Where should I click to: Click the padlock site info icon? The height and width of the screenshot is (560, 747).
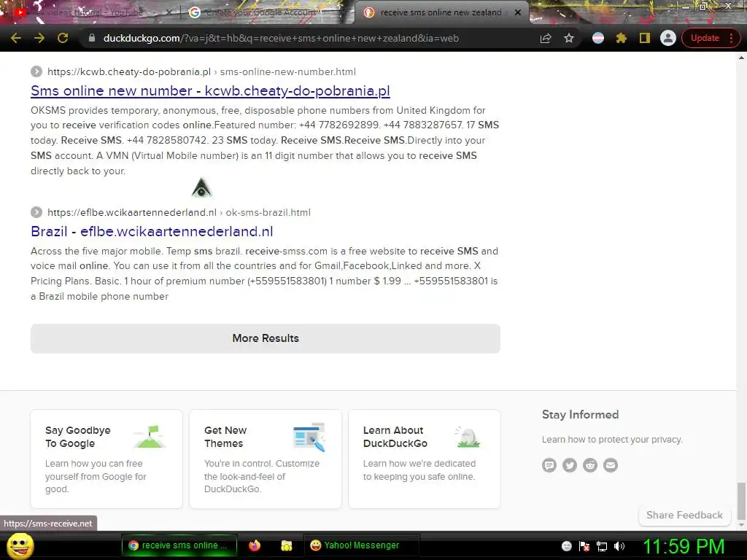(92, 38)
